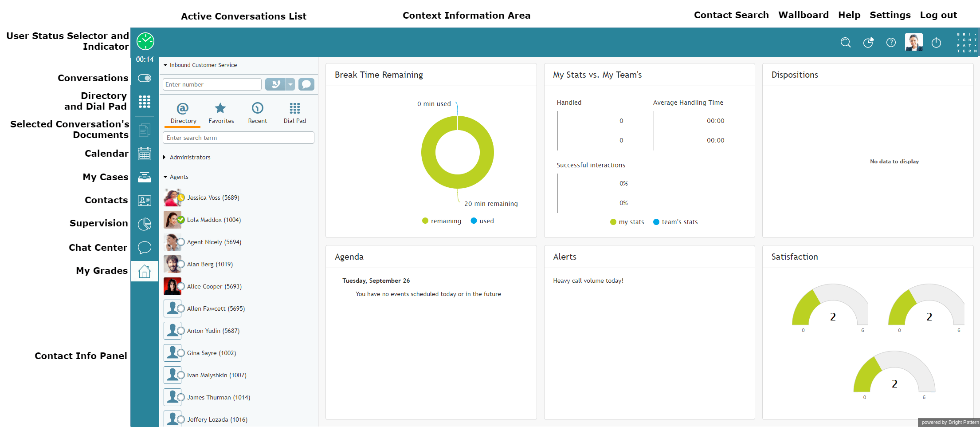Click the Contact Search magnifier icon

[x=846, y=42]
